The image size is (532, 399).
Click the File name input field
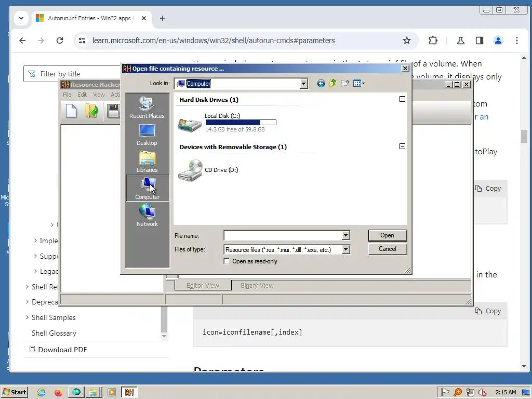pos(283,235)
